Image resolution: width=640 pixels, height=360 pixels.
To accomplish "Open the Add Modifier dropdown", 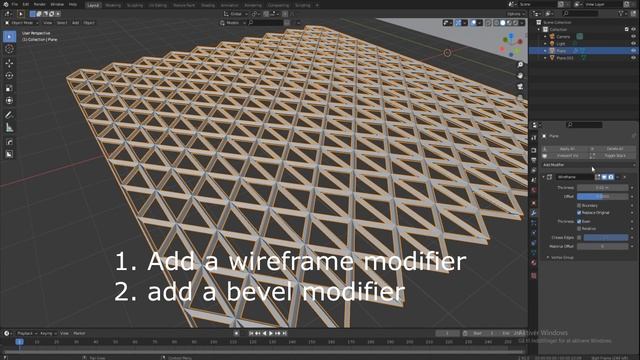I will click(x=589, y=165).
